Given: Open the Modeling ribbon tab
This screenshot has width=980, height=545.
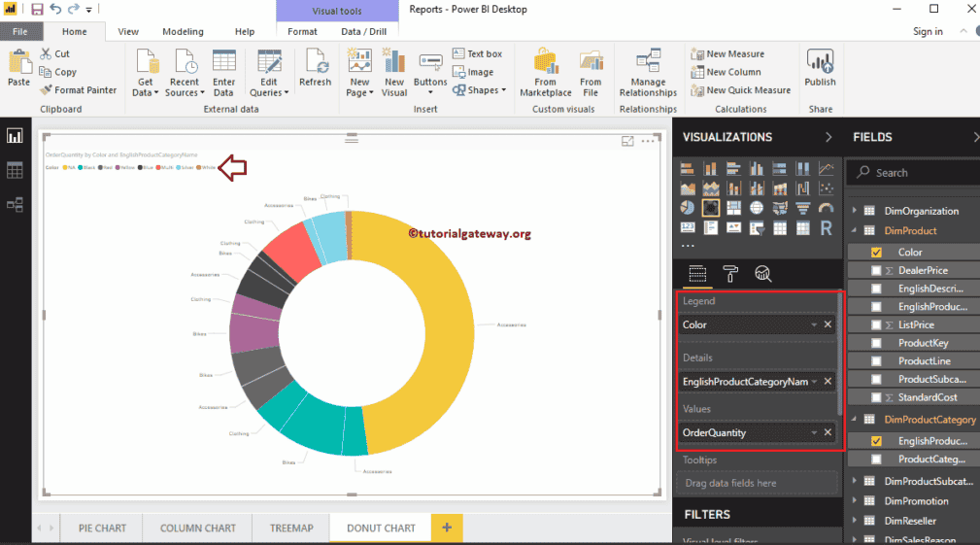Looking at the screenshot, I should tap(184, 31).
